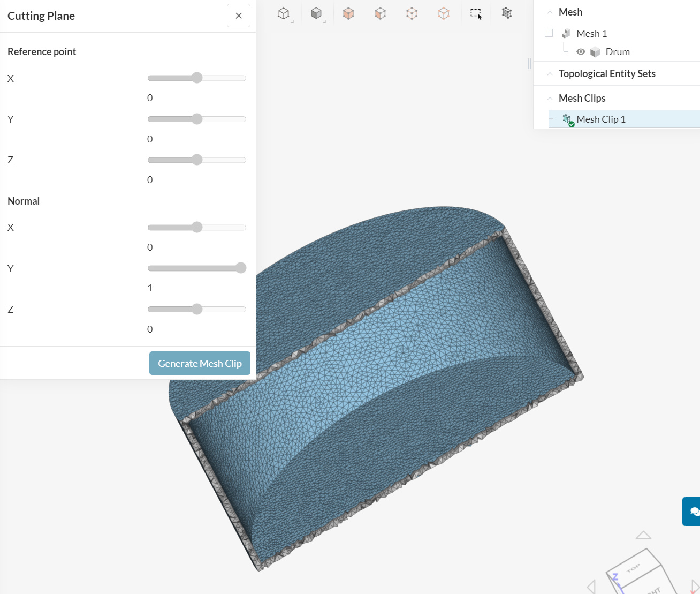Collapse the Mesh Clips section
The width and height of the screenshot is (700, 594).
(550, 99)
